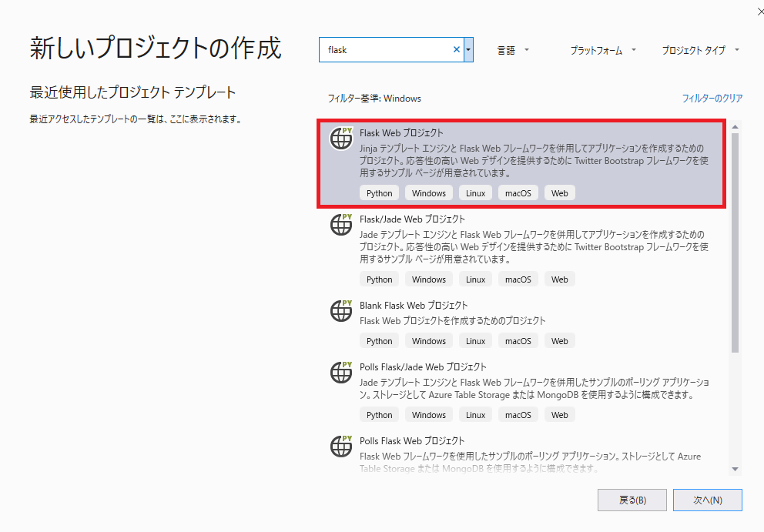Click the Windows tag under Blank Flask Web プロジェクト
Viewport: 764px width, 532px height.
429,341
